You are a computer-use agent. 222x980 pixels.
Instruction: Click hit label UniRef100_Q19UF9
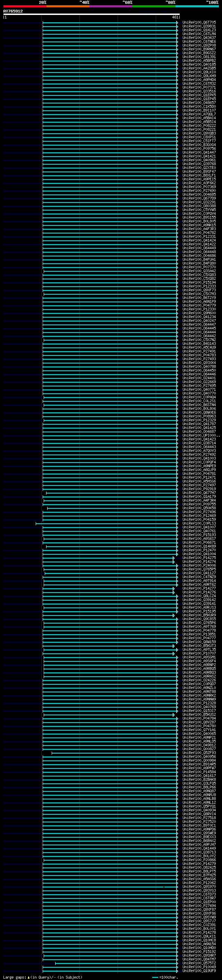199,971
